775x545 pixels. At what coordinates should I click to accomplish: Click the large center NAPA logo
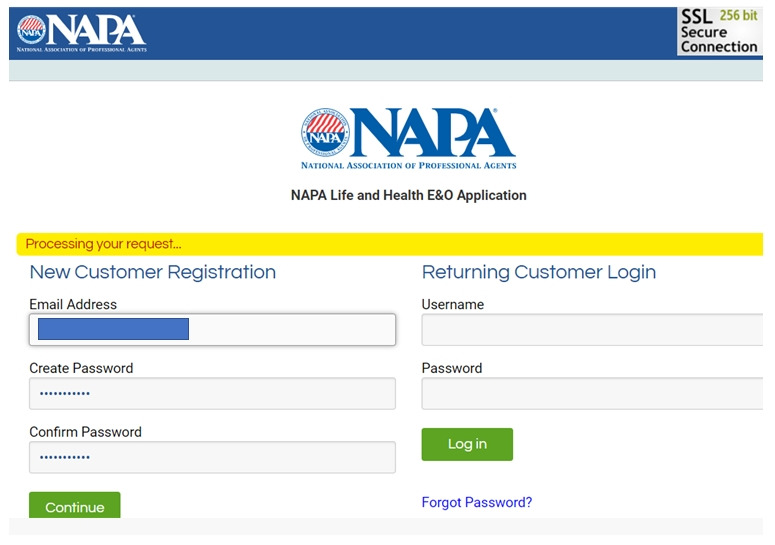[408, 138]
